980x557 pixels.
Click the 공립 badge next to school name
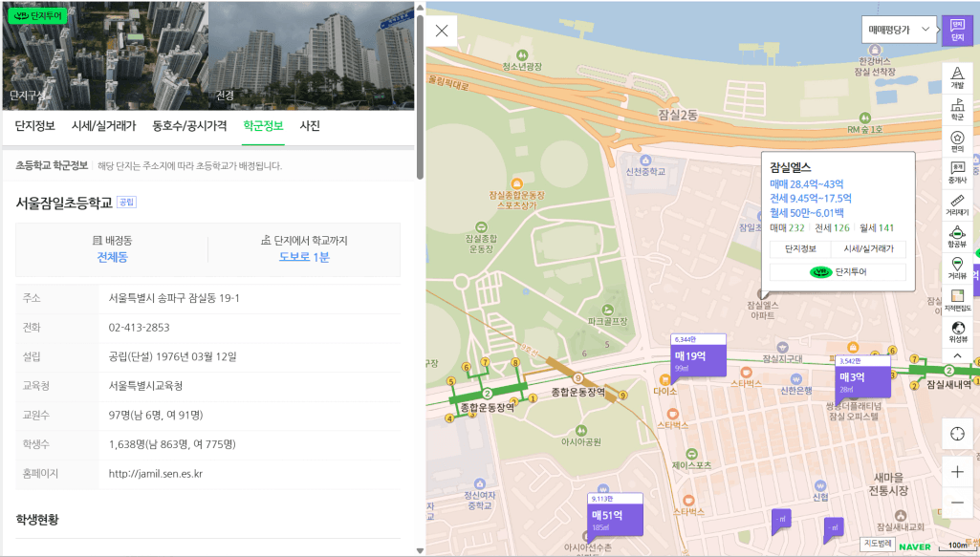[126, 203]
